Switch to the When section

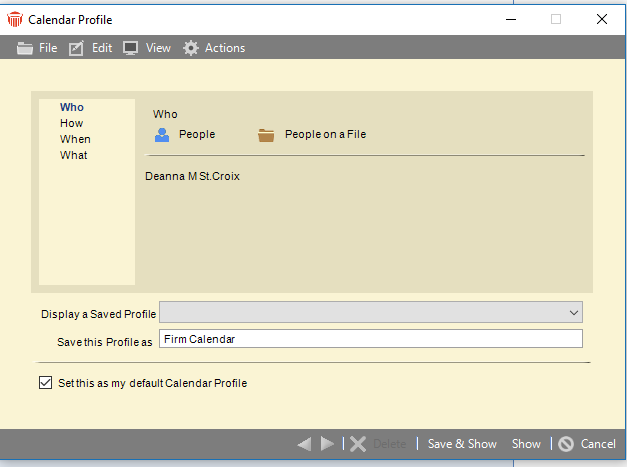click(x=75, y=139)
